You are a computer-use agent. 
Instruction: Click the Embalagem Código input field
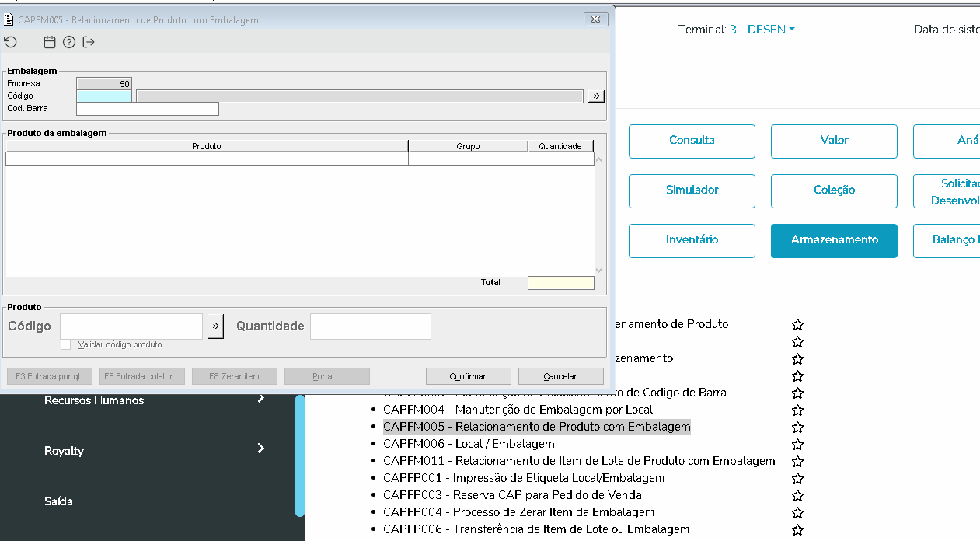(104, 96)
